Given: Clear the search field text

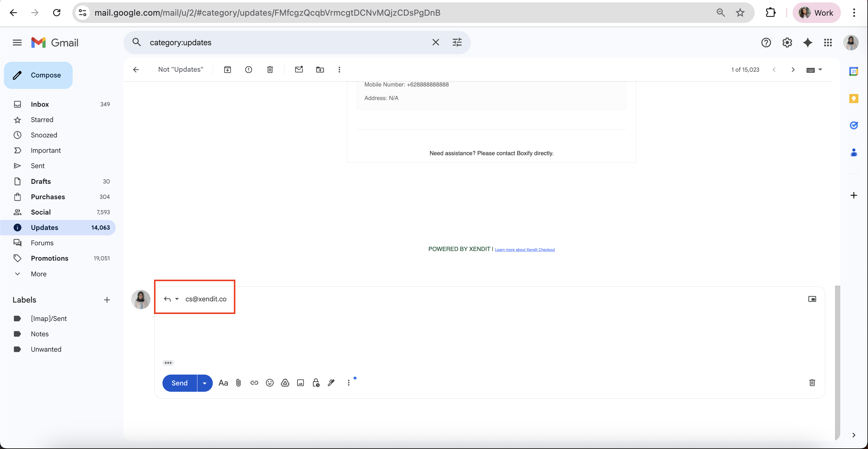Looking at the screenshot, I should (x=435, y=42).
